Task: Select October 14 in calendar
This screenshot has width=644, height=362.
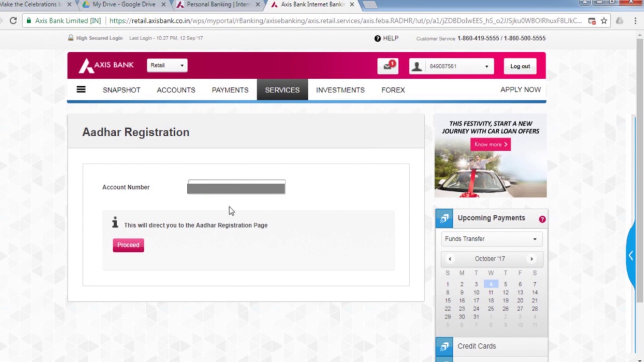Action: [534, 293]
